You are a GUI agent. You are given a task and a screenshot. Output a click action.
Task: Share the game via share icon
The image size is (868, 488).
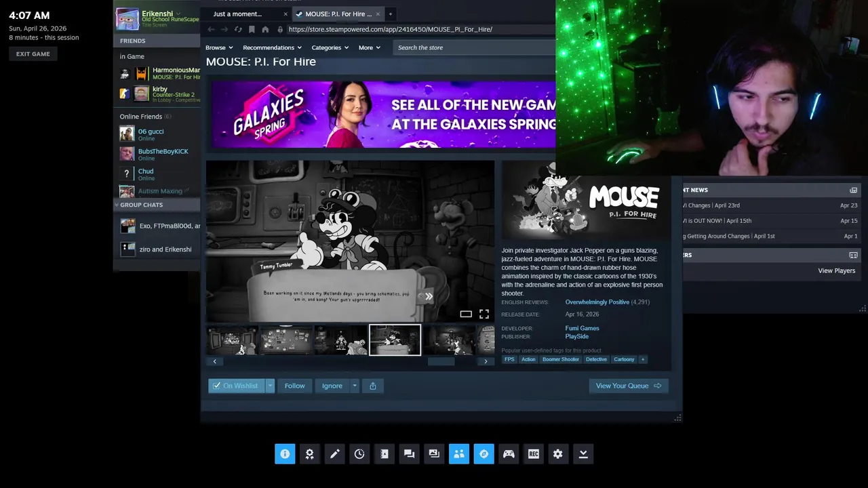(x=373, y=386)
